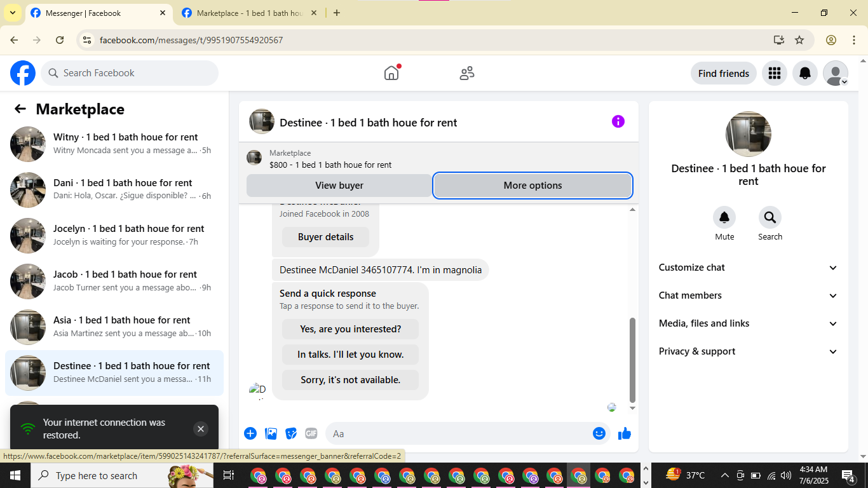The width and height of the screenshot is (868, 488).
Task: Open Jacob conversation in list
Action: coord(114,281)
